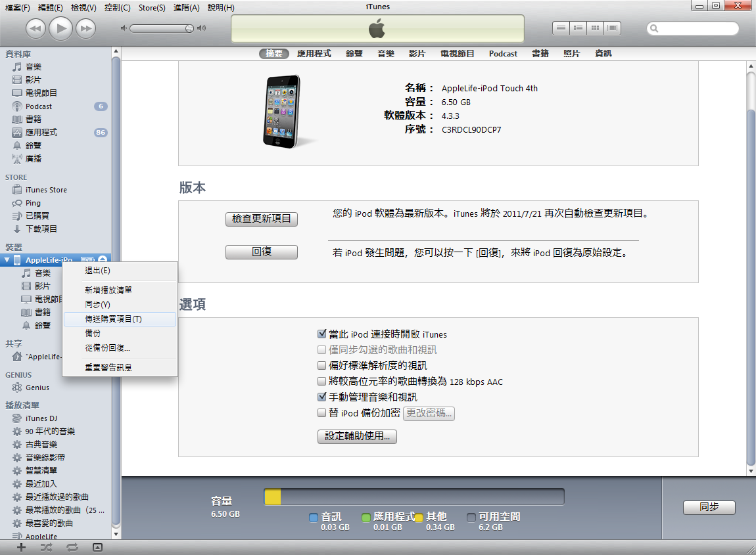Click the 同步 sync button
The image size is (756, 555).
coord(709,507)
